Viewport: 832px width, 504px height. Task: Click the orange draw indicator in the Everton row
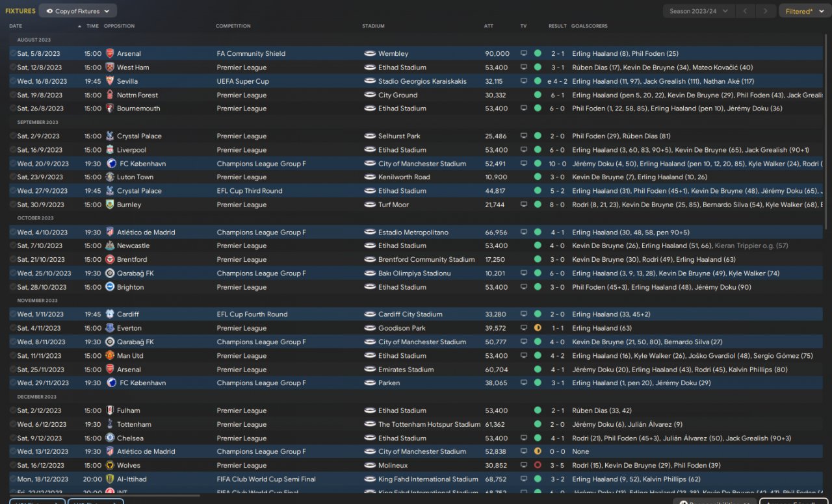[x=538, y=328]
